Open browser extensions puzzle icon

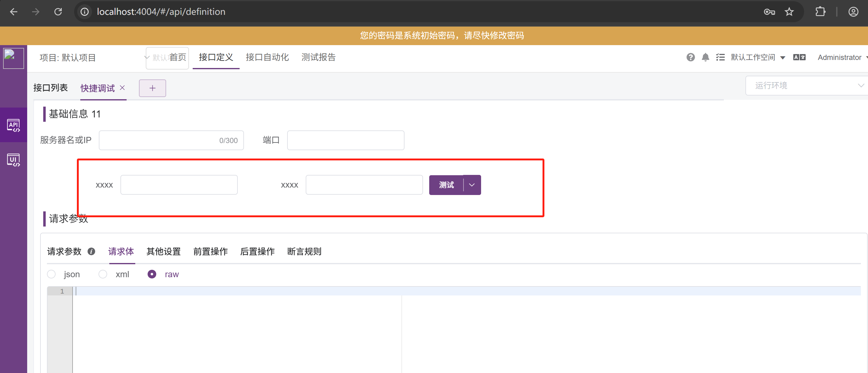[820, 12]
